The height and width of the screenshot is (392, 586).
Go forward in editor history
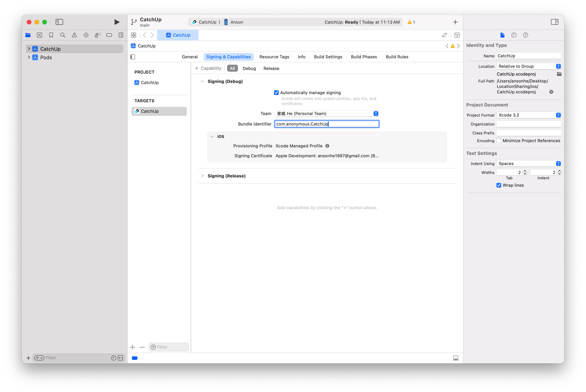152,35
